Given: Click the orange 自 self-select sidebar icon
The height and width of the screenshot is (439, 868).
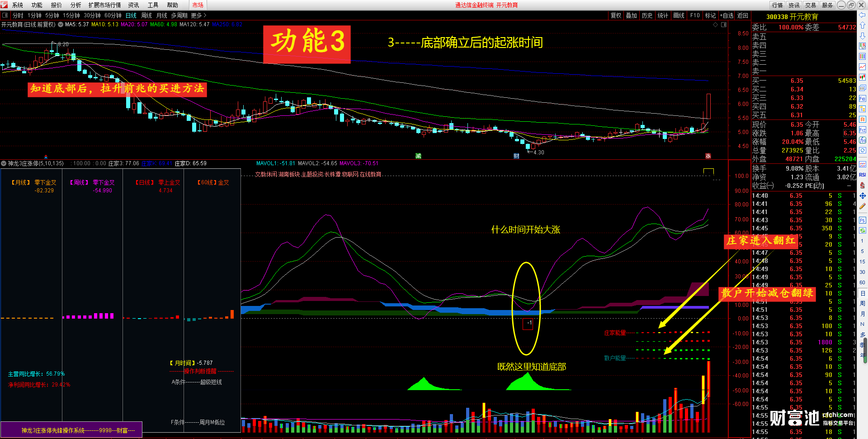Looking at the screenshot, I should pos(862,119).
